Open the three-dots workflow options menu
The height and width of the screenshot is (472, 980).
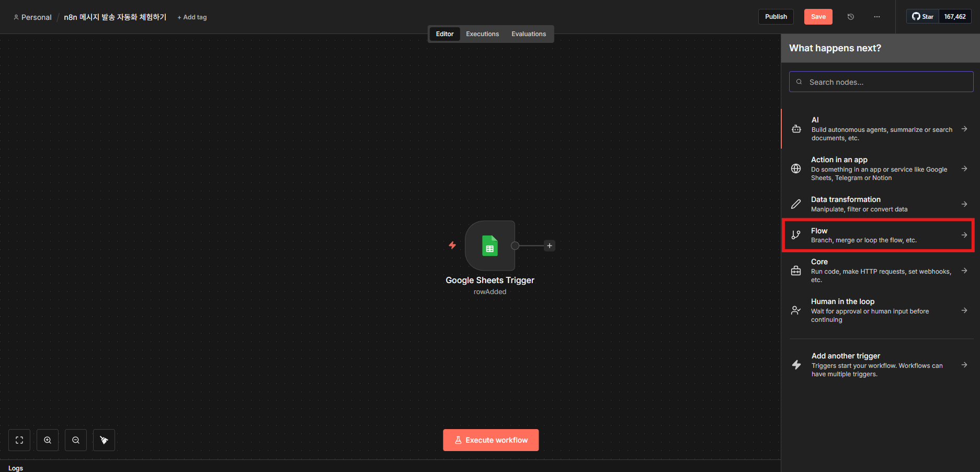coord(877,17)
